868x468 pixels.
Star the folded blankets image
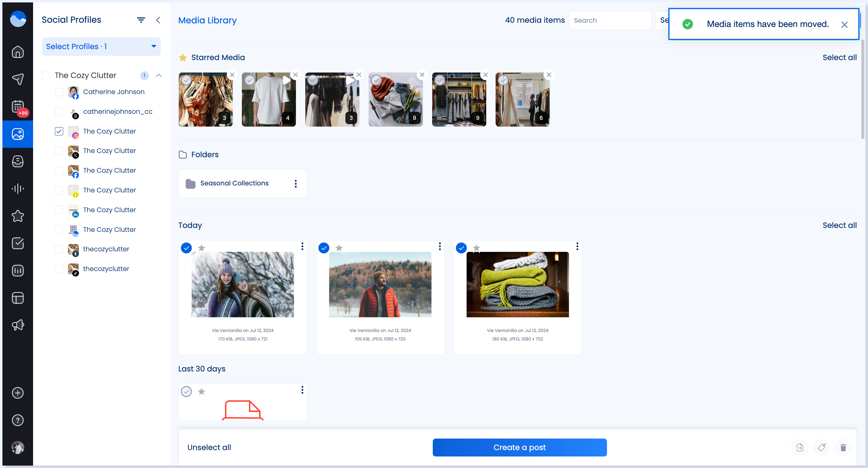(x=476, y=248)
